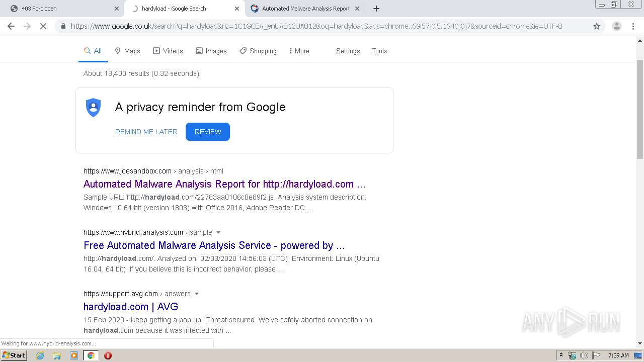
Task: Expand support.avg.com result options arrow
Action: (197, 294)
